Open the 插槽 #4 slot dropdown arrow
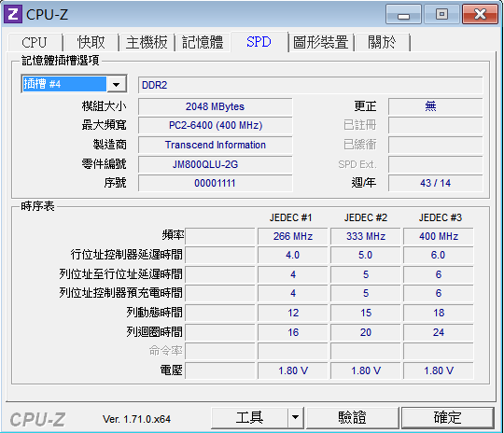Screen dimensions: 504x433 tap(116, 85)
